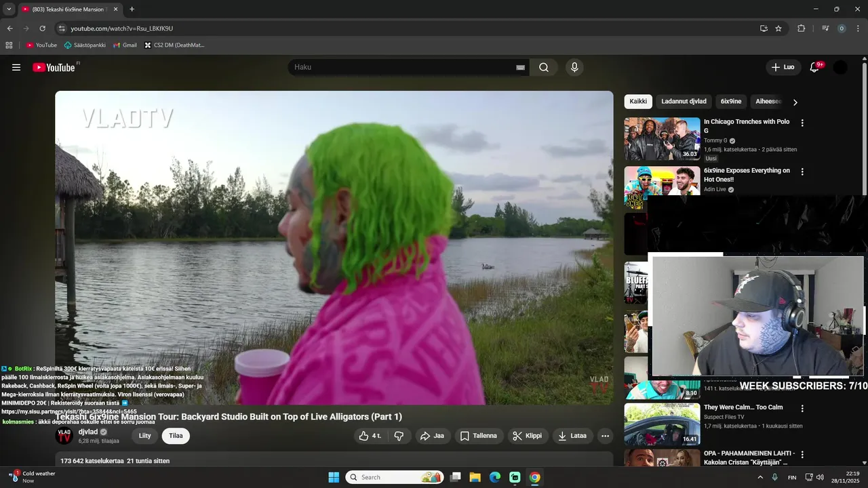Open They Were Calm video thumbnail

(x=662, y=424)
